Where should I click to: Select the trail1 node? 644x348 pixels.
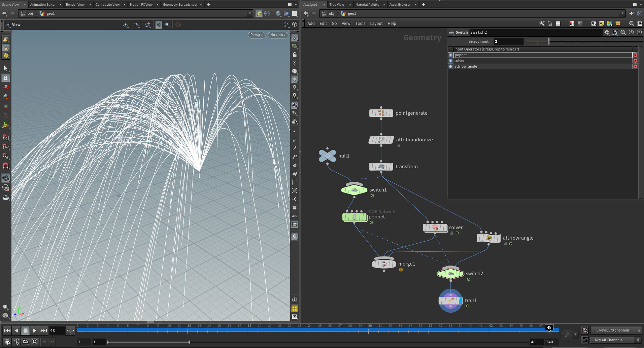coord(450,301)
